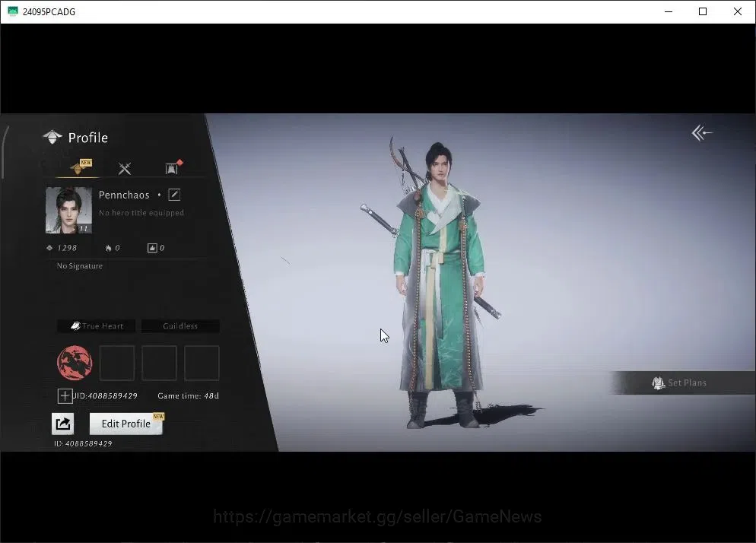Close the 24095PCADG window

tap(738, 11)
